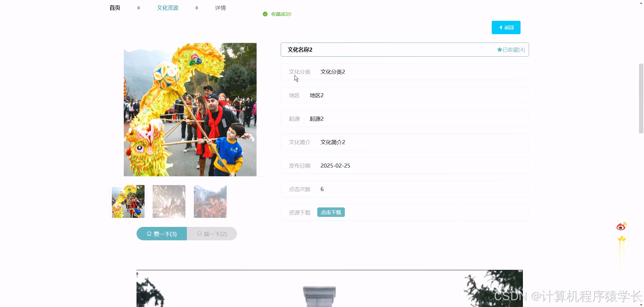The width and height of the screenshot is (644, 307).
Task: Click the first hamburger separator in breadcrumb
Action: 139,8
